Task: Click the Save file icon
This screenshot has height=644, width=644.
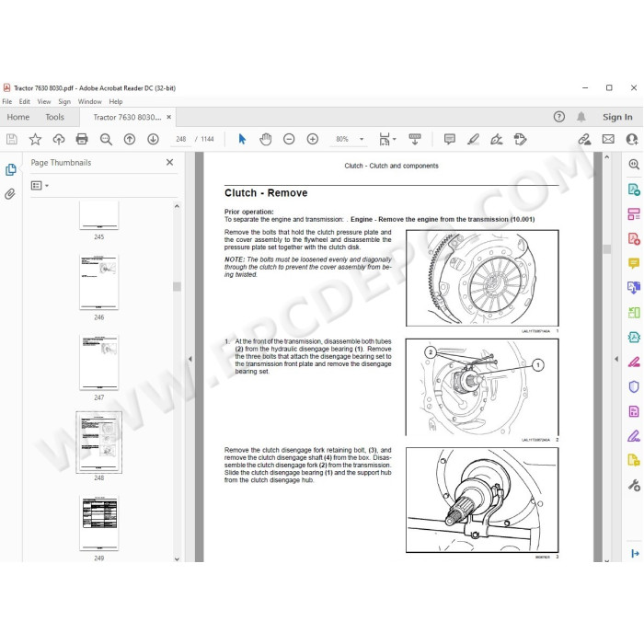Action: [x=12, y=139]
